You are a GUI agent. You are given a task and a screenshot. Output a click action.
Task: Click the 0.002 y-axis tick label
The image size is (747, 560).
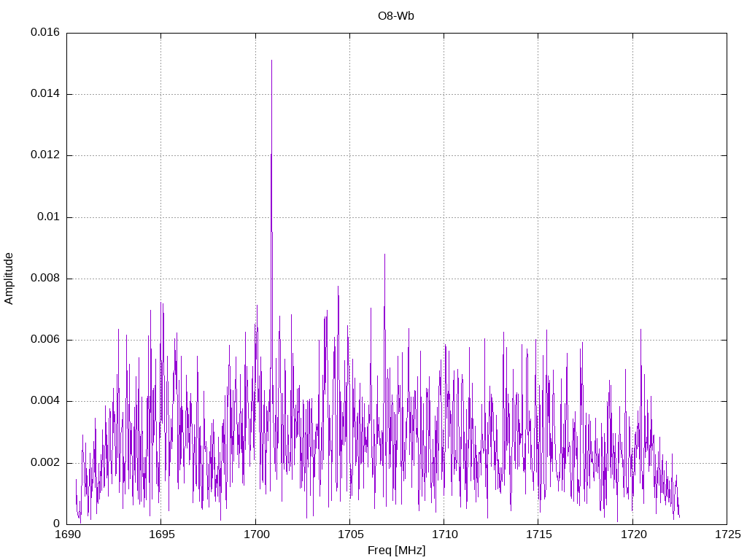45,463
